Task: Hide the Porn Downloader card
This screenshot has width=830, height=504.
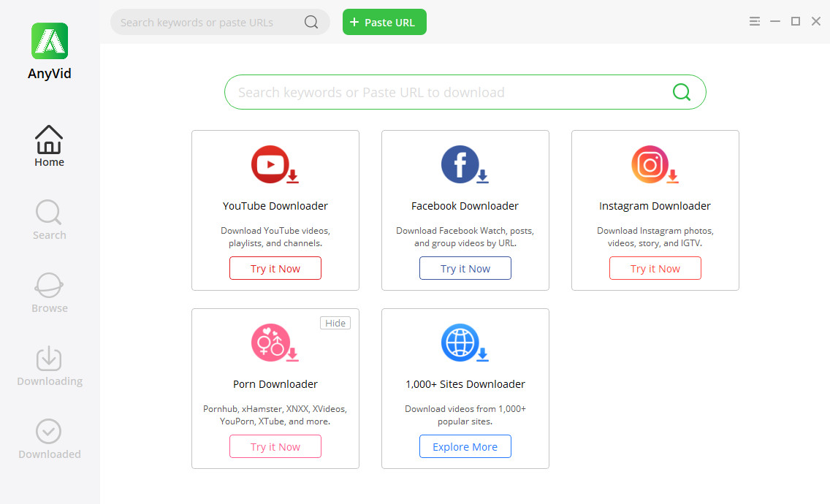Action: (335, 323)
